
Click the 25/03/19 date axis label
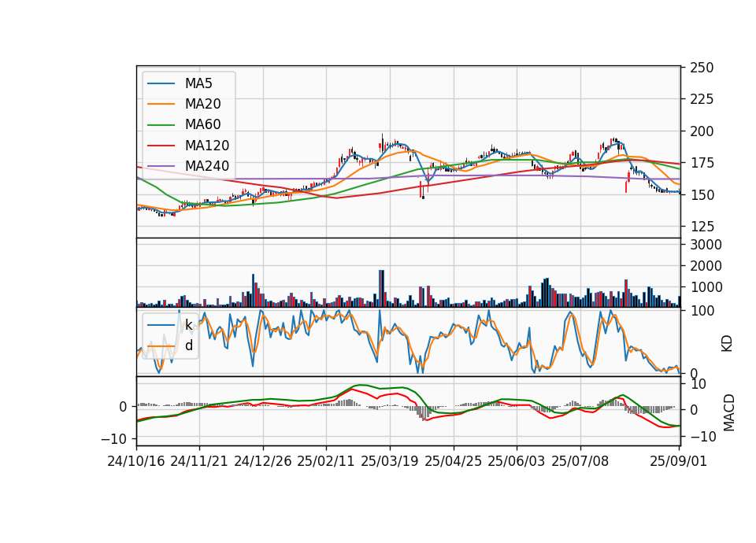[390, 461]
